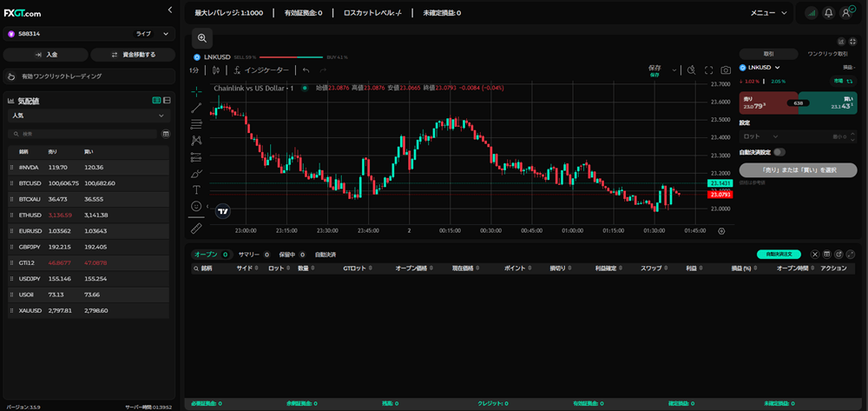Click the magnifier search button above chart

pos(202,38)
